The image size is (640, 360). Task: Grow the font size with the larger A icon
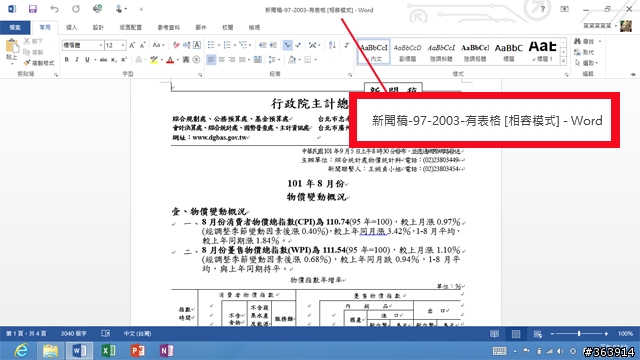pyautogui.click(x=132, y=45)
